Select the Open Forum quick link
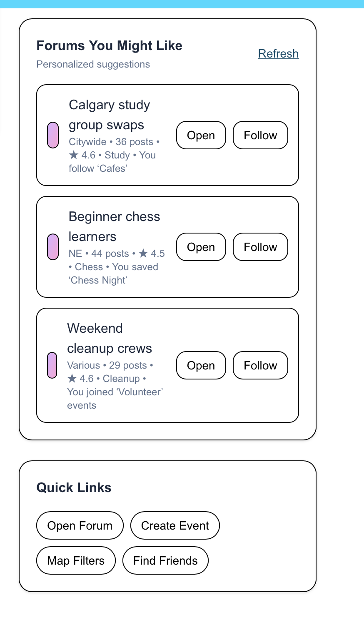 (80, 525)
